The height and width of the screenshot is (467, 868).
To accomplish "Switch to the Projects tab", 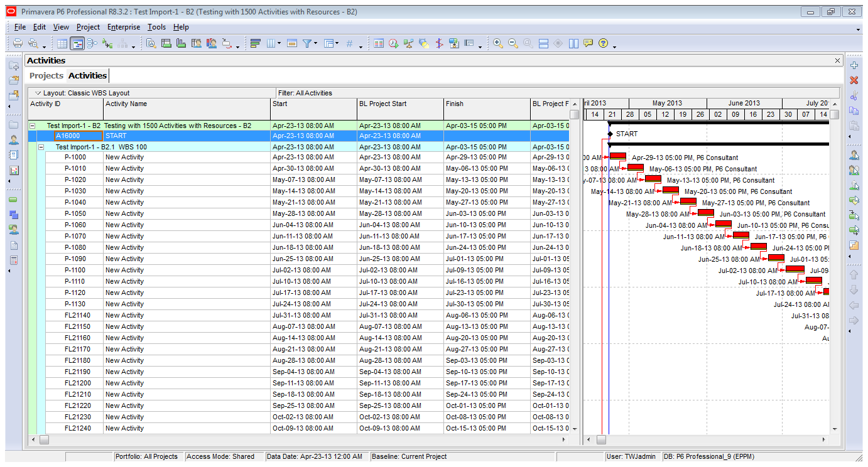I will (46, 75).
